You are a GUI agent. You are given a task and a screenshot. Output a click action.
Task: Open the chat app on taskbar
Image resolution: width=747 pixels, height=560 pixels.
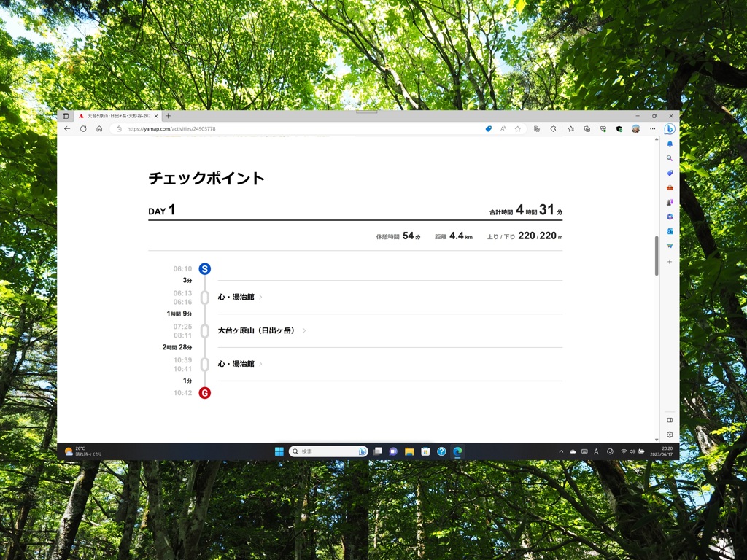[393, 451]
